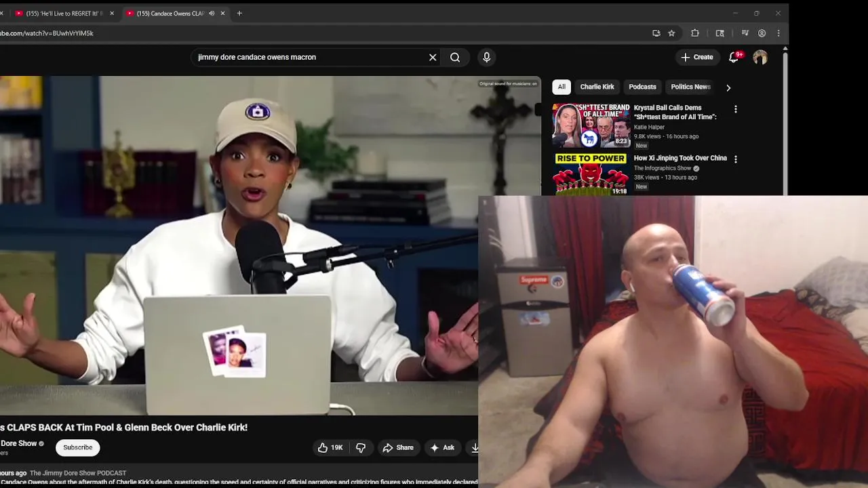Click the video title about Tim Pool
The width and height of the screenshot is (868, 488).
click(x=124, y=428)
